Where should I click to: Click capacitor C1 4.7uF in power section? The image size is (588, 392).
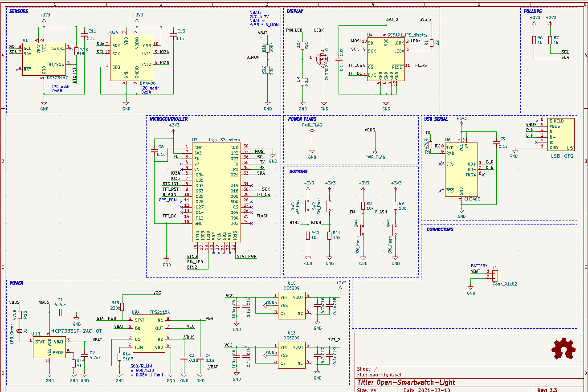[60, 311]
